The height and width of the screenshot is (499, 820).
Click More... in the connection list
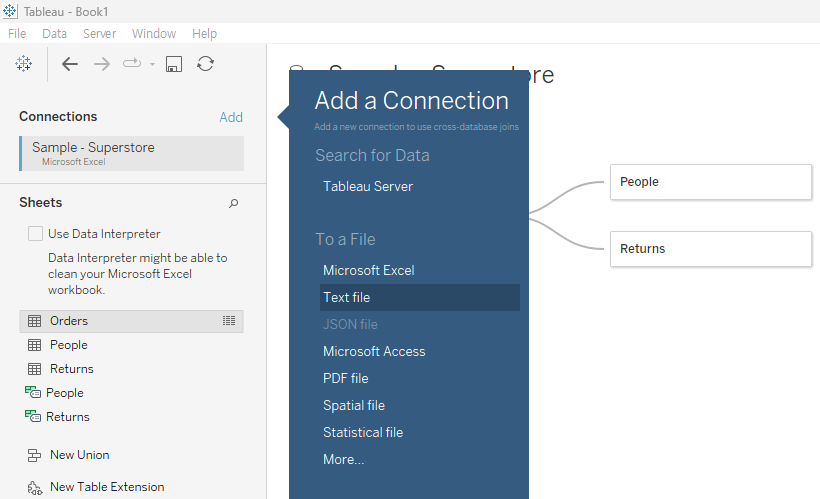pos(344,459)
